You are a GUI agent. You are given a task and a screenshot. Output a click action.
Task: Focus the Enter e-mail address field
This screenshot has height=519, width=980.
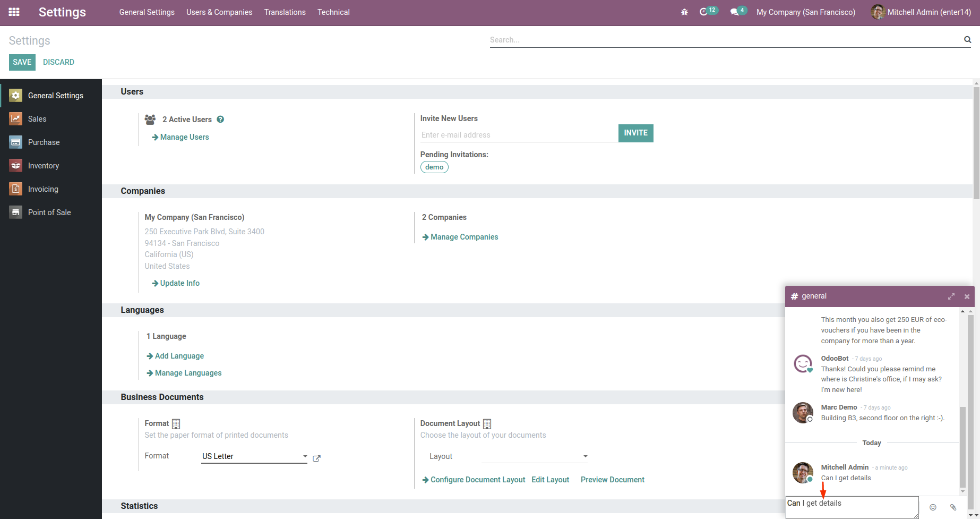519,135
